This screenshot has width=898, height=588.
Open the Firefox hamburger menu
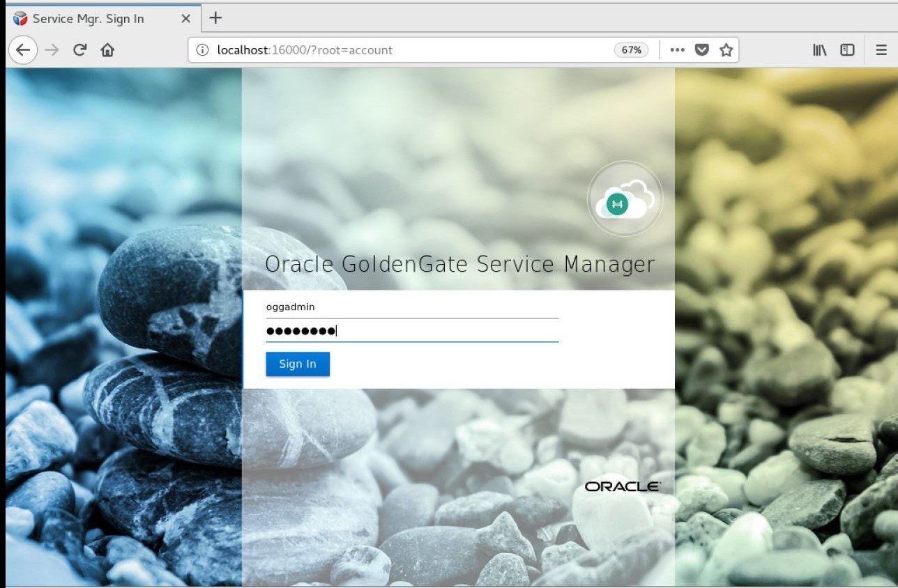[x=881, y=50]
